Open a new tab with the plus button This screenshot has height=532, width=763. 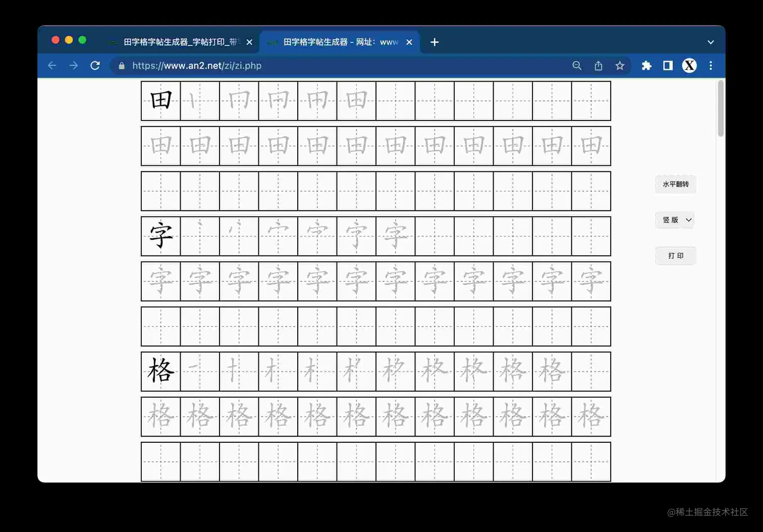[434, 42]
